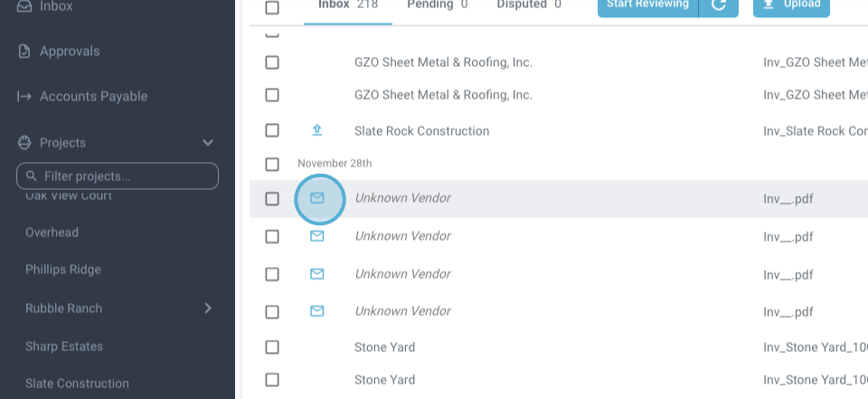Click the upload icon on Slate Rock Construction row

coord(317,130)
